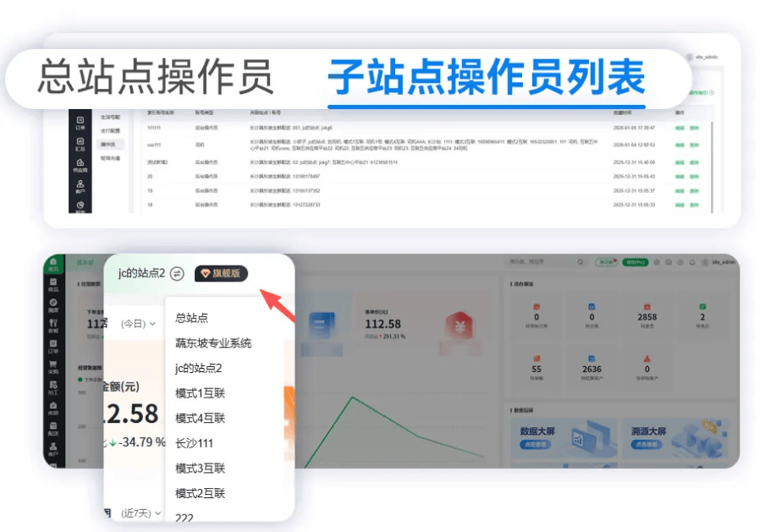776x532 pixels.
Task: Click the site switch icon beside jc的站点2
Action: point(177,273)
